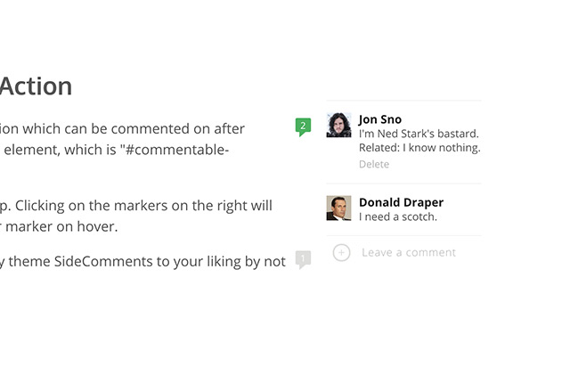Open the gray comment marker showing 1

tap(303, 259)
